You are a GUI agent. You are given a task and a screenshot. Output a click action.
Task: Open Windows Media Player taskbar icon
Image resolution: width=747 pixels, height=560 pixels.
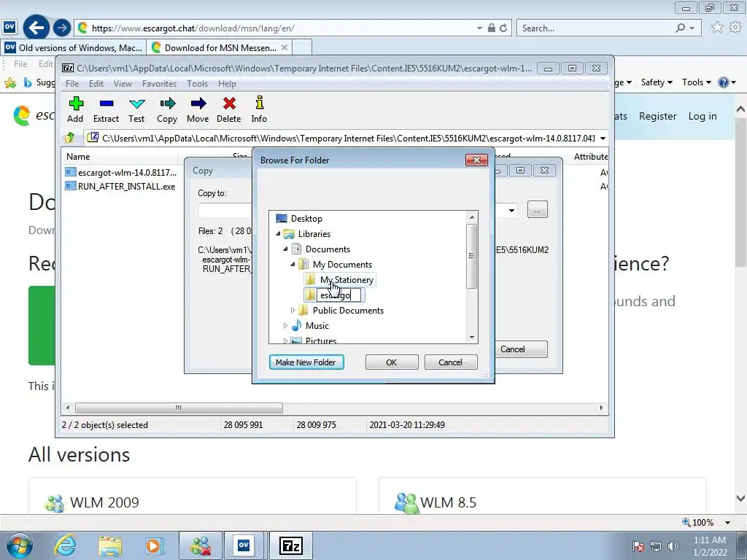(154, 545)
